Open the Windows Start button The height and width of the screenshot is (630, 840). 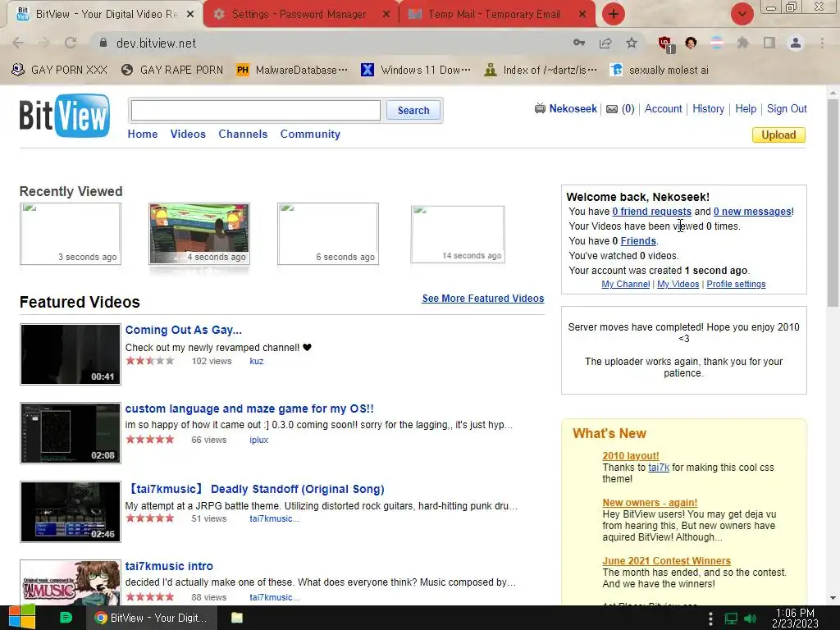[21, 618]
